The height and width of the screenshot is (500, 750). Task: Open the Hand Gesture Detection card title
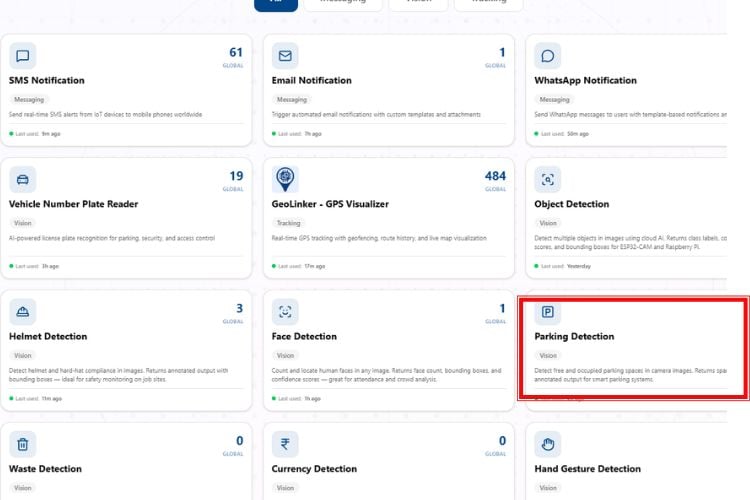pyautogui.click(x=587, y=469)
